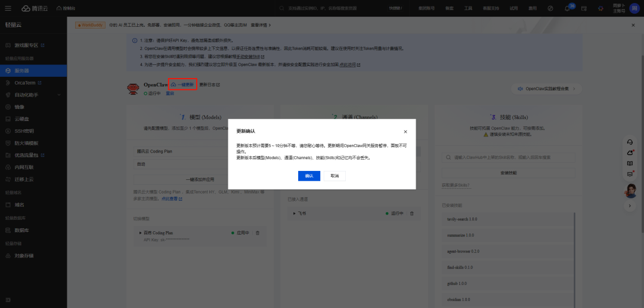The height and width of the screenshot is (308, 644).
Task: Select the agent-browser 0.2.0 skill
Action: coord(507,251)
